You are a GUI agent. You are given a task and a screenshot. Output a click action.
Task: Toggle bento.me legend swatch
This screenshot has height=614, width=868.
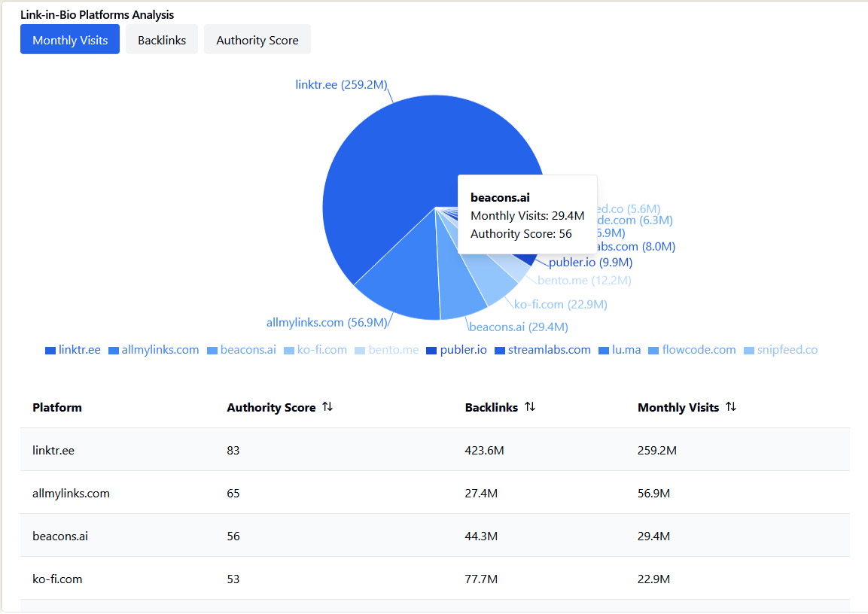click(360, 351)
